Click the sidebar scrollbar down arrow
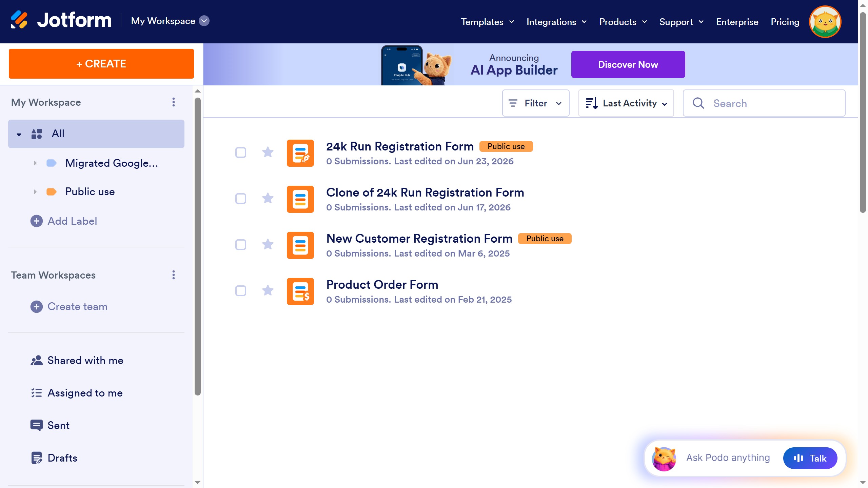 [198, 482]
